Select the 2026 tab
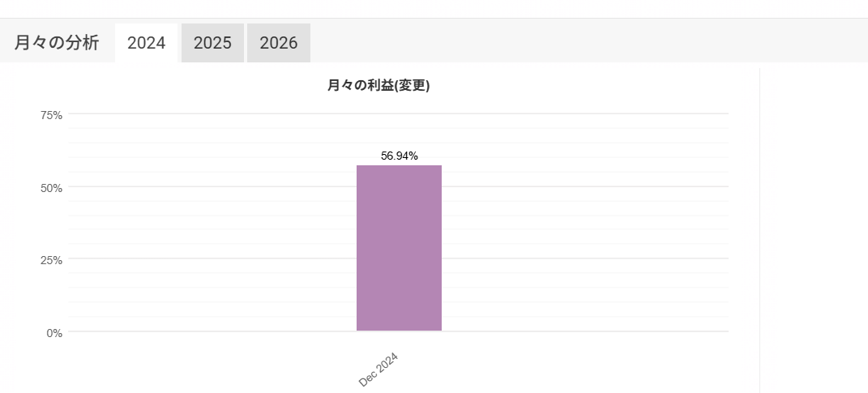This screenshot has height=393, width=868. [278, 43]
